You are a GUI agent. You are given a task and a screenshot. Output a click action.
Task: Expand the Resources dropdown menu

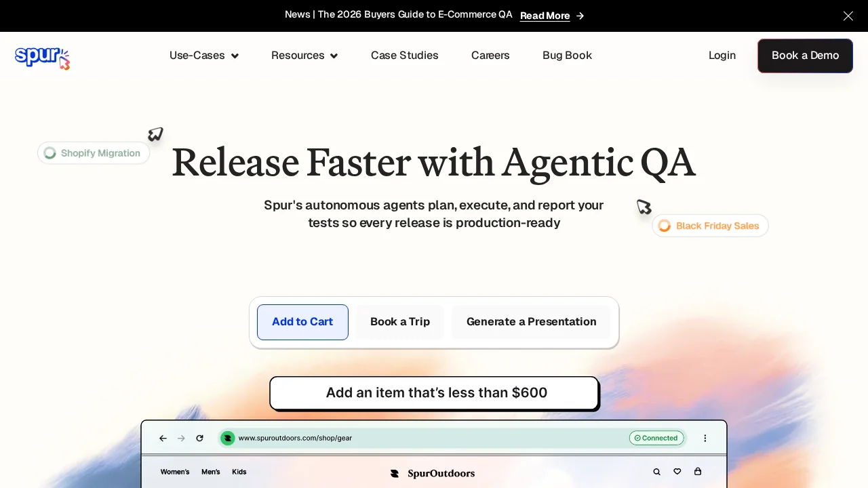pos(304,56)
